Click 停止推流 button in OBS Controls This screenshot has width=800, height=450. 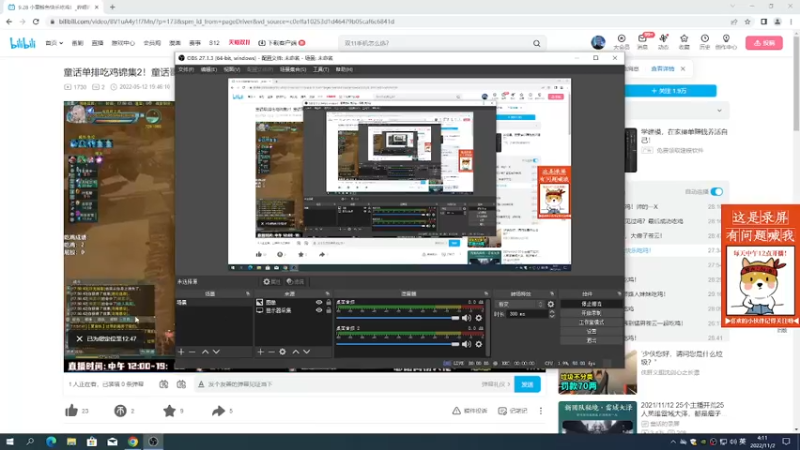(591, 304)
